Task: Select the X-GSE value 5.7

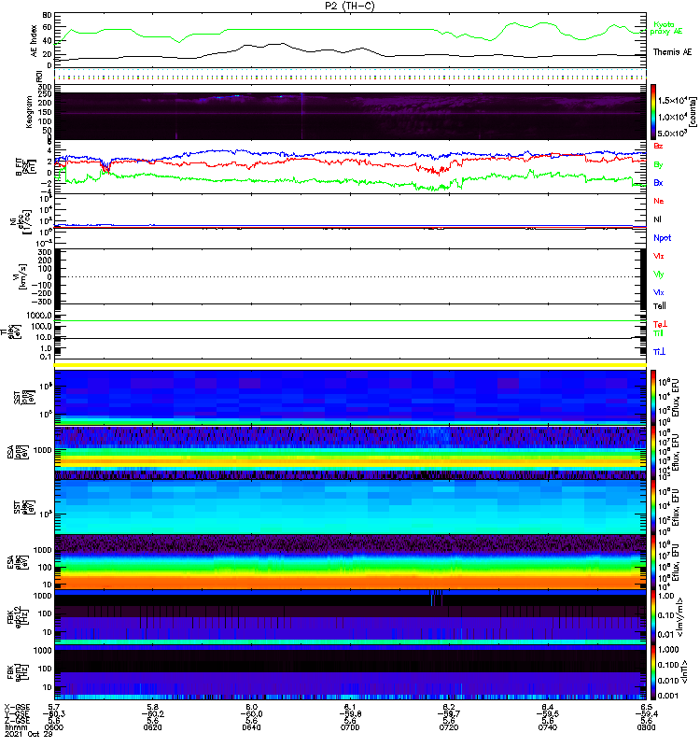Action: [54, 707]
